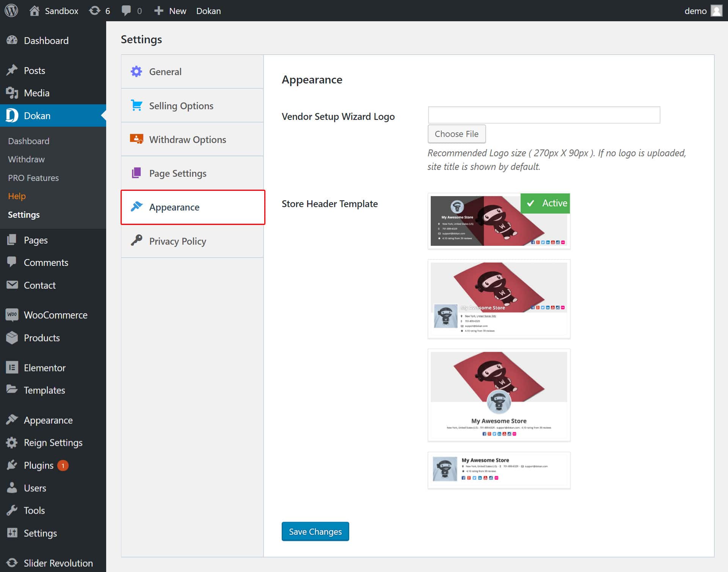Open the comments bubble icon in admin bar
The width and height of the screenshot is (728, 572).
(126, 11)
